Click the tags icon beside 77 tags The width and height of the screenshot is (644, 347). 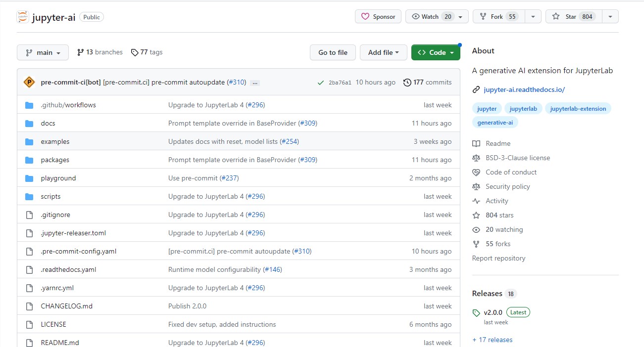(x=135, y=52)
